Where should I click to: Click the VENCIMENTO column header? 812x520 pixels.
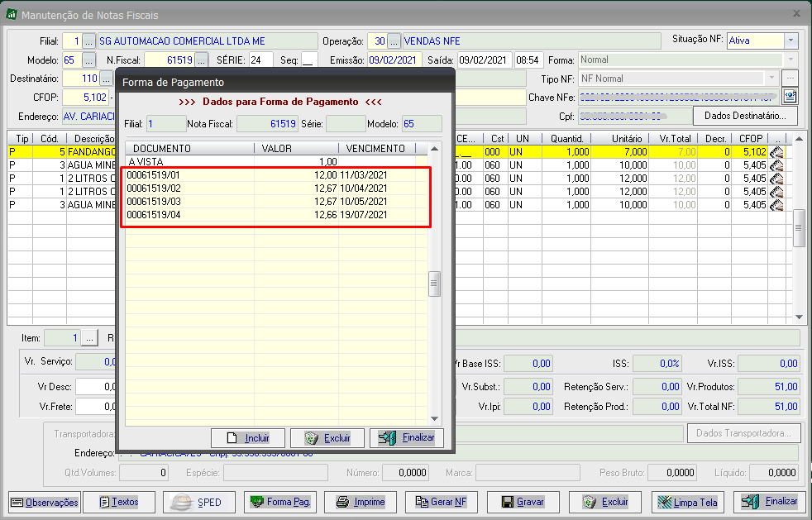pyautogui.click(x=377, y=149)
